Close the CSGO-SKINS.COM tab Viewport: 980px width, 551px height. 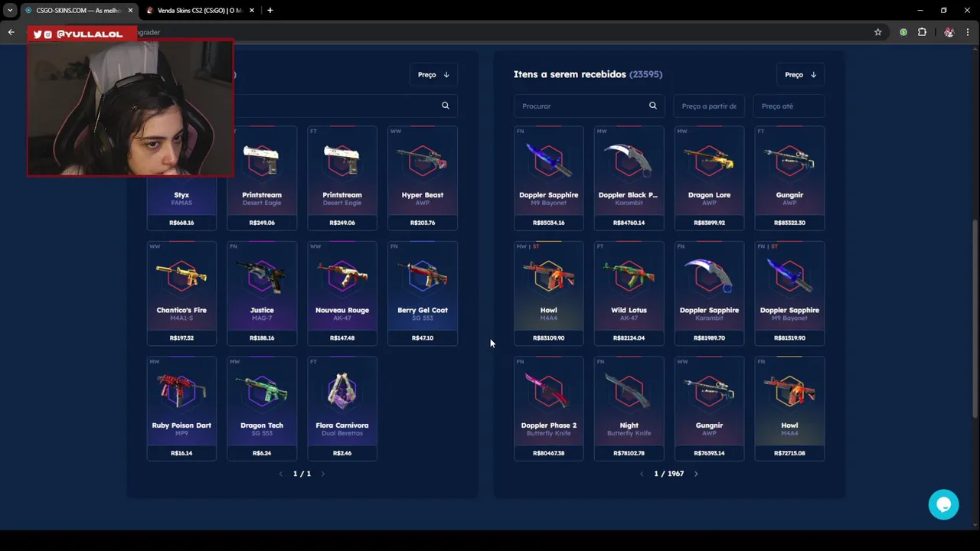click(130, 10)
